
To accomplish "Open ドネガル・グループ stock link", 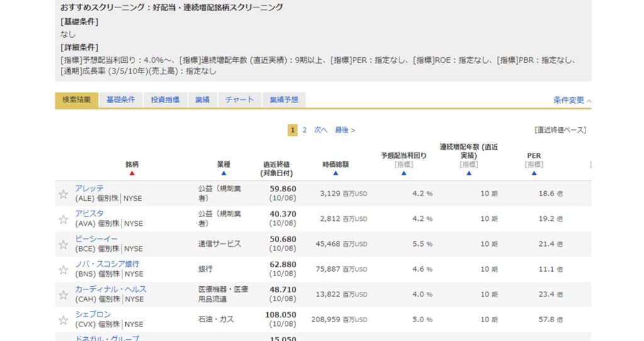I will pyautogui.click(x=107, y=338).
